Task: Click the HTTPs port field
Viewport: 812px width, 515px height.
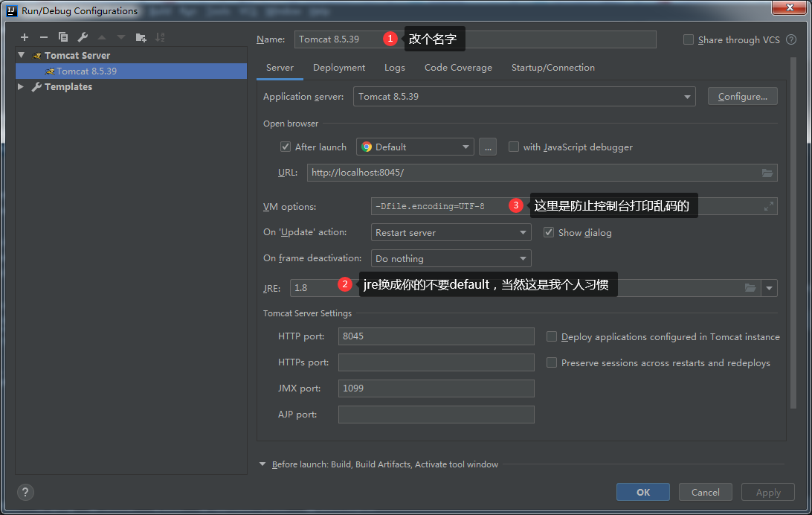Action: coord(436,362)
